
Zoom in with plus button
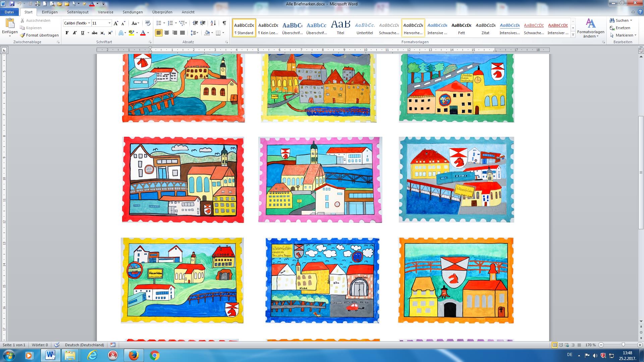[x=640, y=345]
